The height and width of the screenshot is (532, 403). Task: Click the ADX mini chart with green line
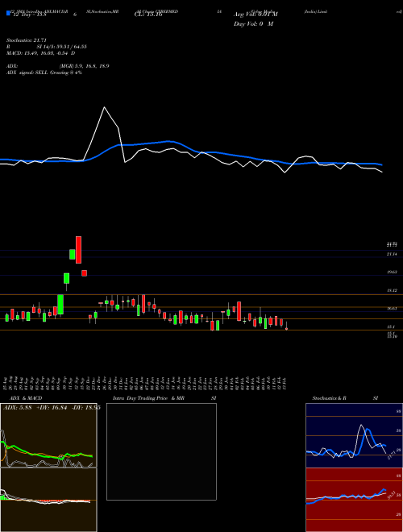pos(48,435)
